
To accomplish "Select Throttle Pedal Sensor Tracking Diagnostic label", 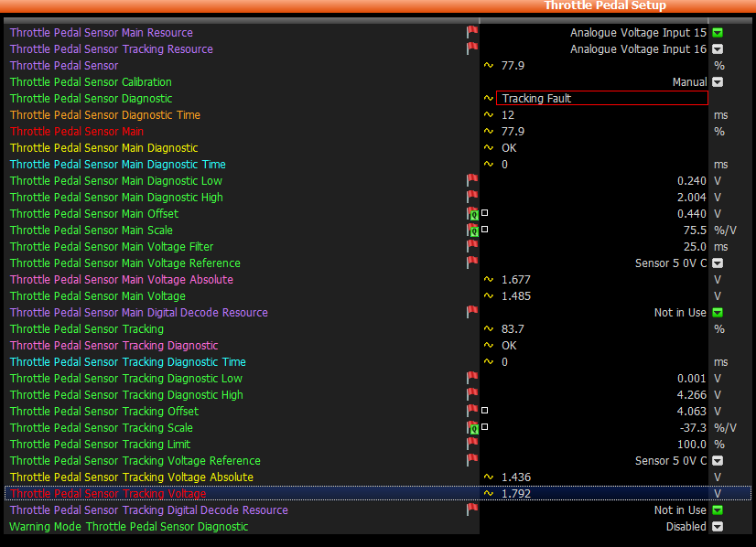I will [113, 346].
